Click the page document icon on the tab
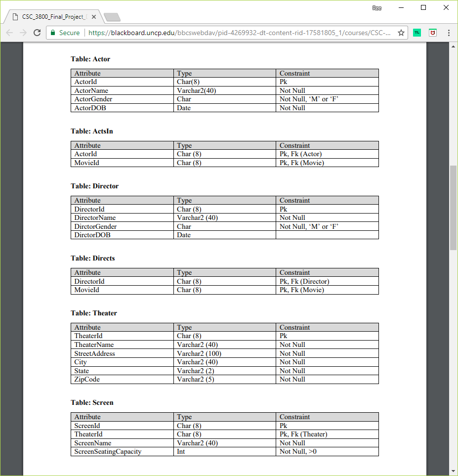The image size is (458, 476). 17,16
